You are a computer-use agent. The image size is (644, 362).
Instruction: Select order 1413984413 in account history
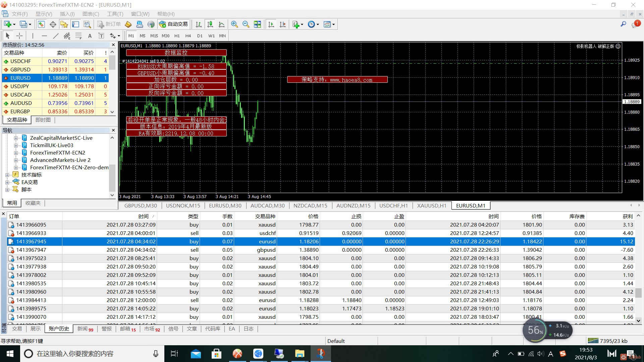coord(320,300)
